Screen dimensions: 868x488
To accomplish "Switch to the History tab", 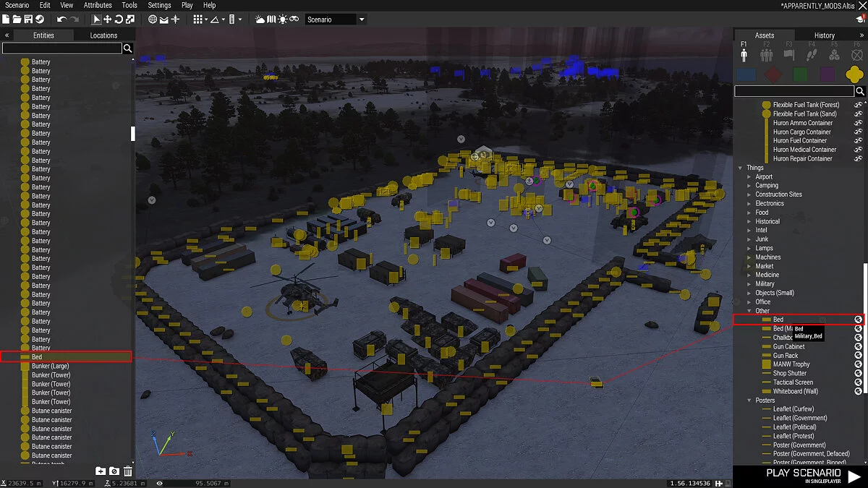I will pos(824,35).
